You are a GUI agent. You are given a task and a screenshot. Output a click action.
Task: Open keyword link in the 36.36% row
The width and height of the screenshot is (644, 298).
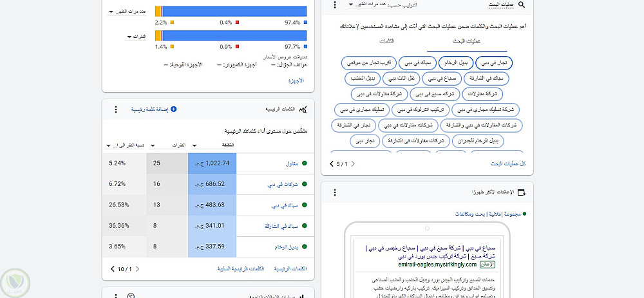coord(281,226)
